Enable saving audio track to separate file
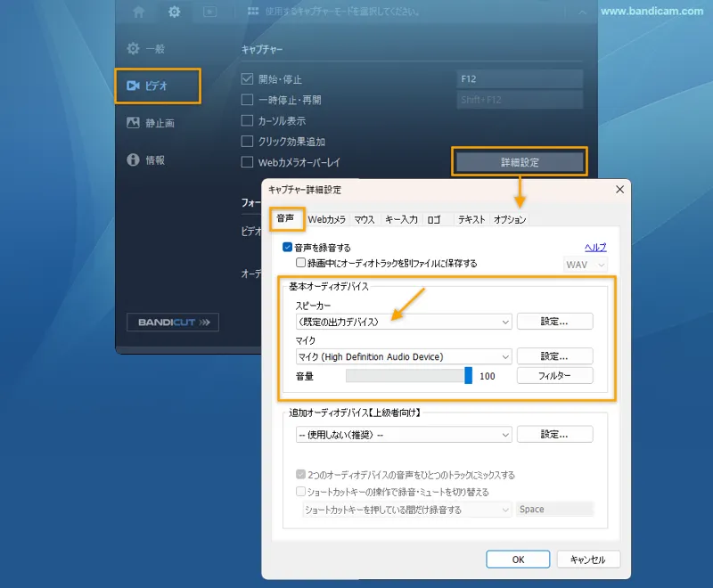The height and width of the screenshot is (588, 713). [300, 263]
